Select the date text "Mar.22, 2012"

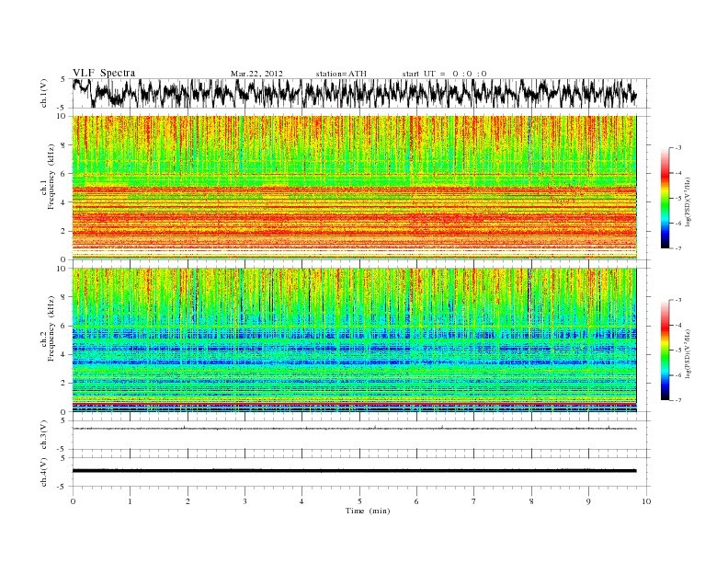click(256, 74)
